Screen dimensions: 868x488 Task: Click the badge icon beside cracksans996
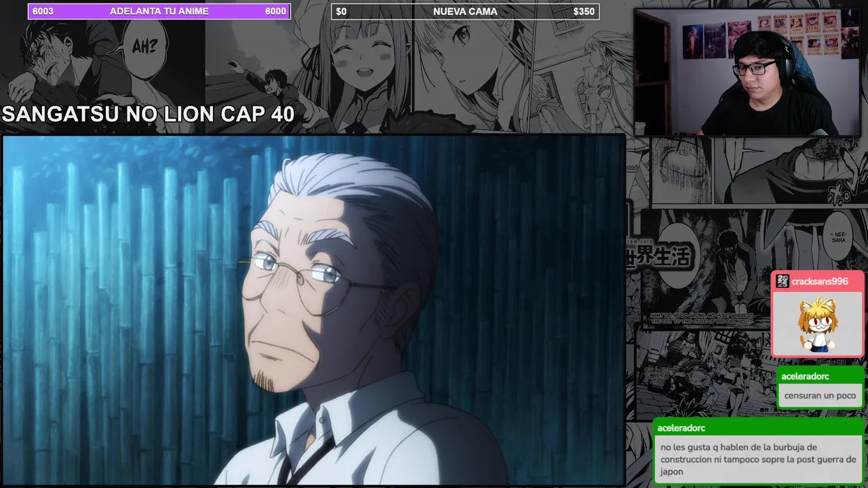pyautogui.click(x=783, y=281)
